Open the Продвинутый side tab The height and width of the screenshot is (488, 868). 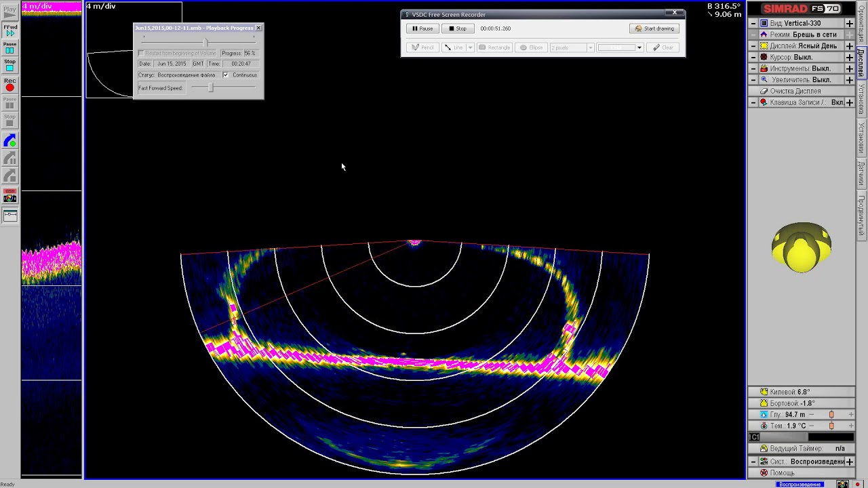pyautogui.click(x=861, y=216)
